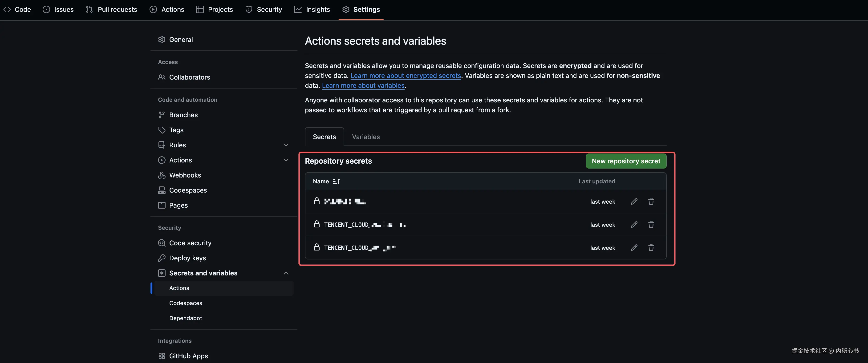Switch to the Variables tab
Viewport: 868px width, 363px height.
(366, 137)
